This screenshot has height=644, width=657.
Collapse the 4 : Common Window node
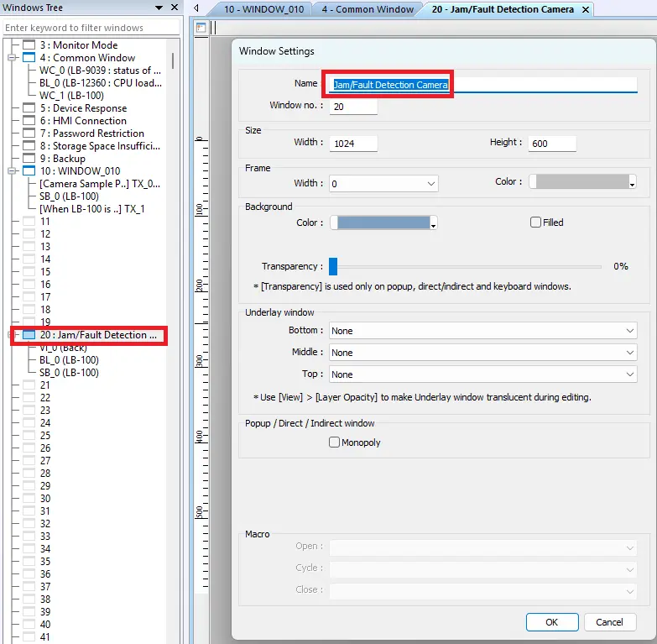click(12, 57)
